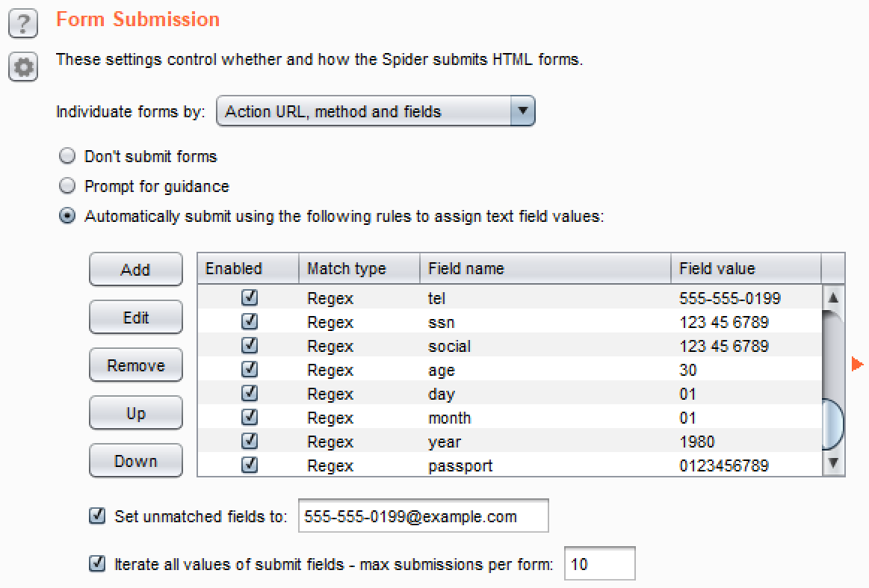Move the rule Up with the Up button
This screenshot has height=588, width=869.
(135, 413)
